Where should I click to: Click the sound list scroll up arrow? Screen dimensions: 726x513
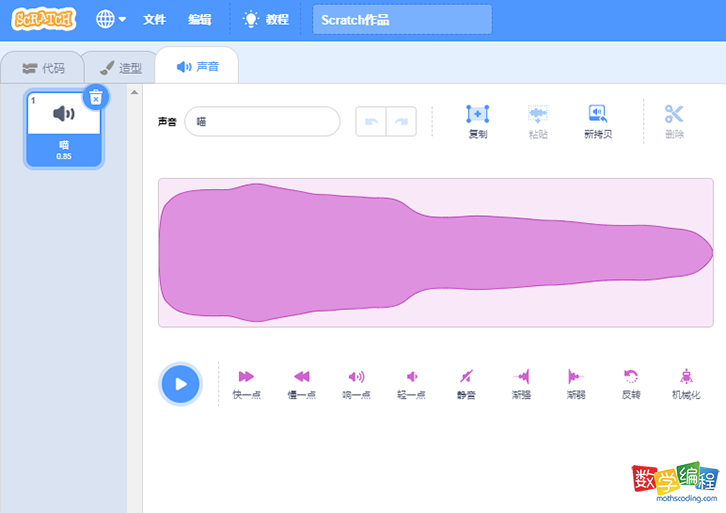pos(134,92)
